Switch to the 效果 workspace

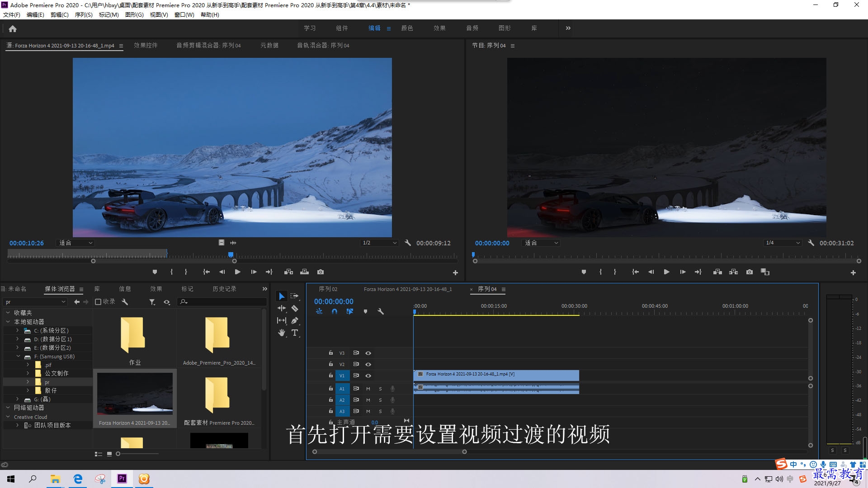tap(439, 28)
